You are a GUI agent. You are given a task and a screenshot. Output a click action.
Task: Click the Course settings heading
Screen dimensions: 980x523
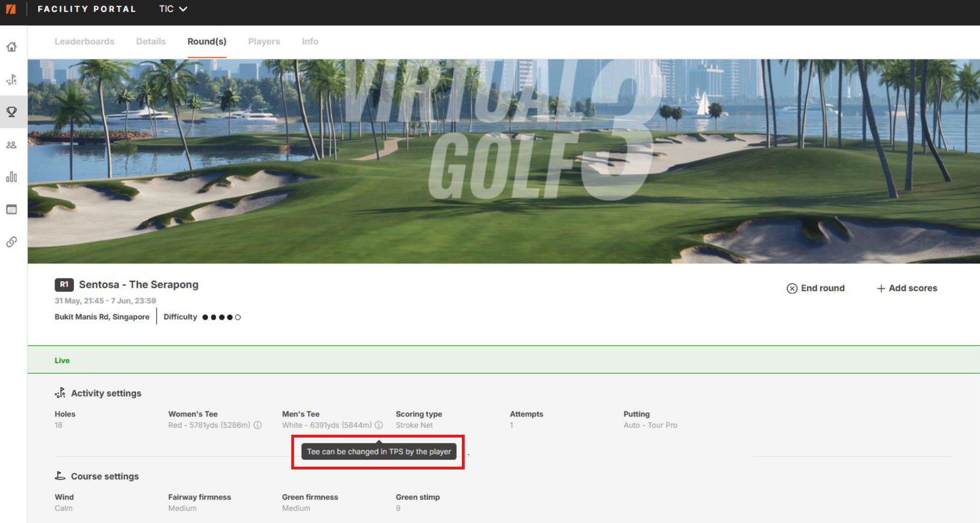point(105,477)
